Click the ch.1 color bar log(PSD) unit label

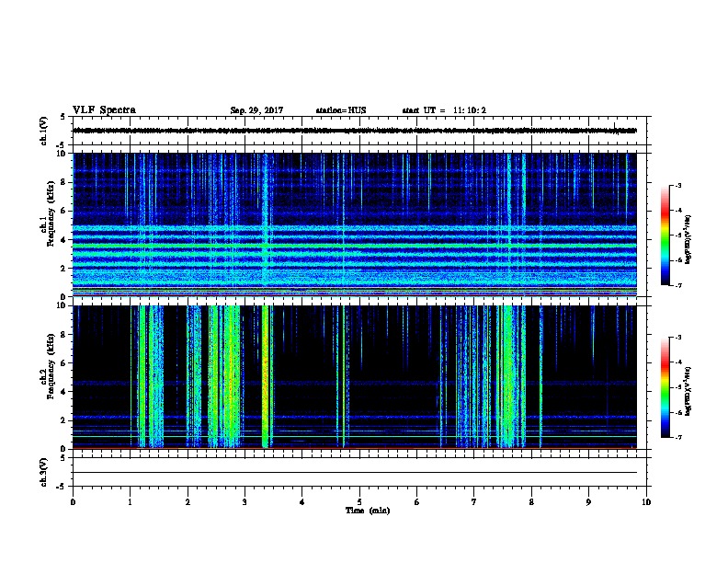click(x=688, y=239)
